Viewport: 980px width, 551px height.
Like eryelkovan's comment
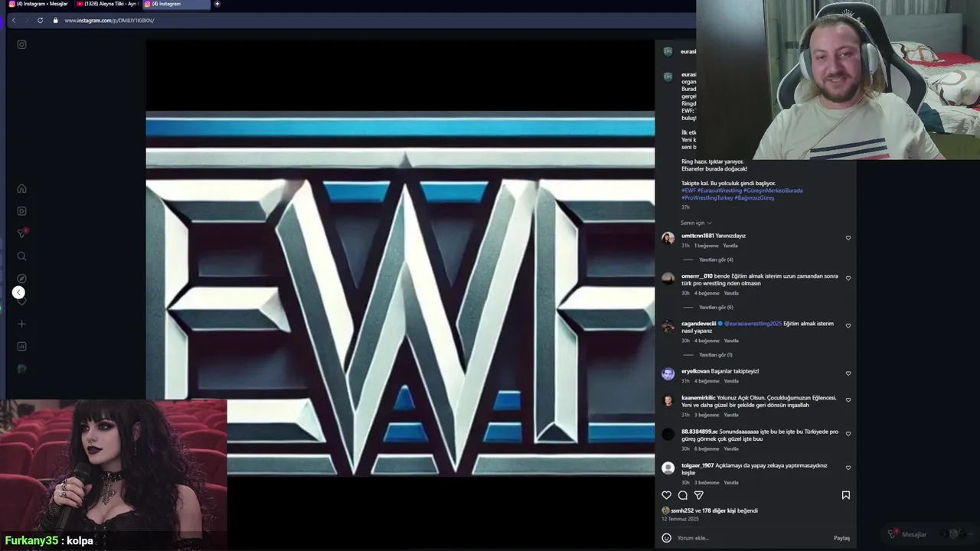pos(848,373)
